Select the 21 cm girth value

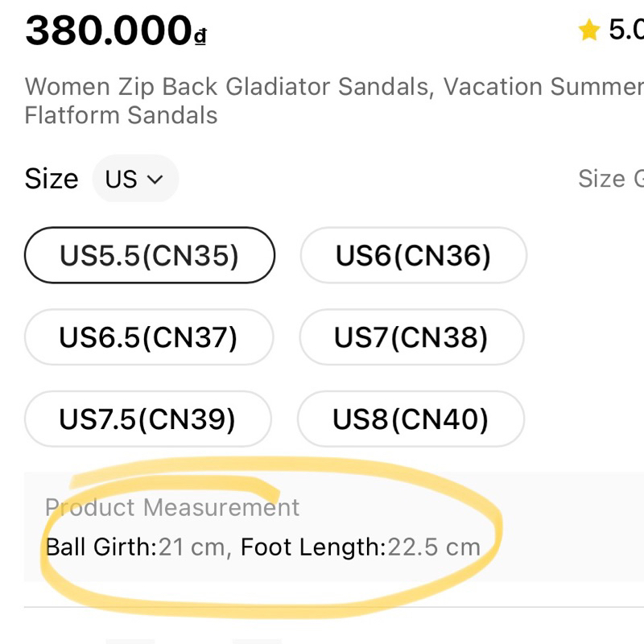point(192,547)
